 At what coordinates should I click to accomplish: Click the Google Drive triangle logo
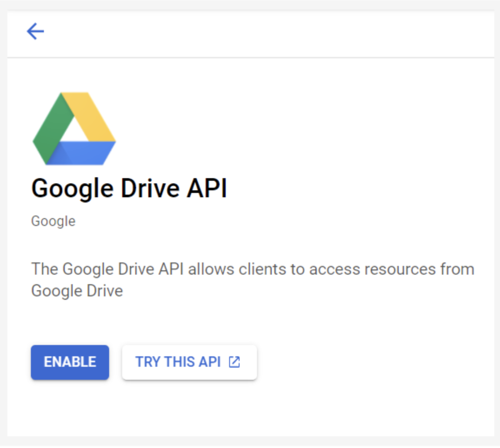coord(74,129)
